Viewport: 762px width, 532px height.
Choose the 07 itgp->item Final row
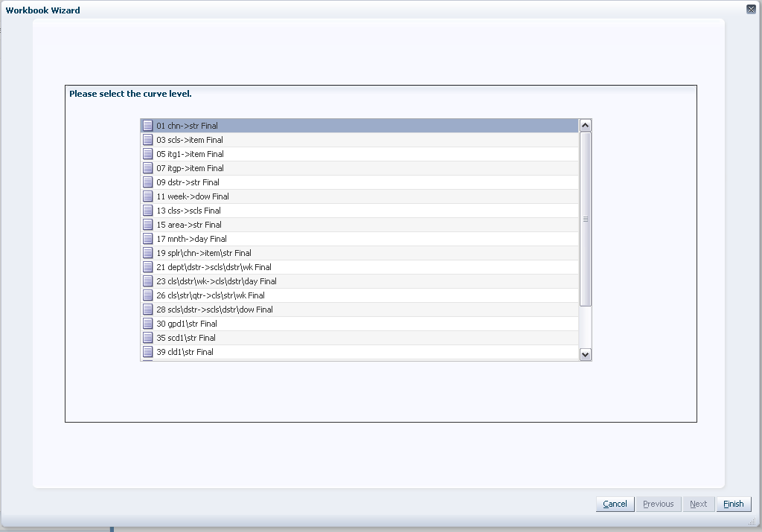tap(359, 168)
